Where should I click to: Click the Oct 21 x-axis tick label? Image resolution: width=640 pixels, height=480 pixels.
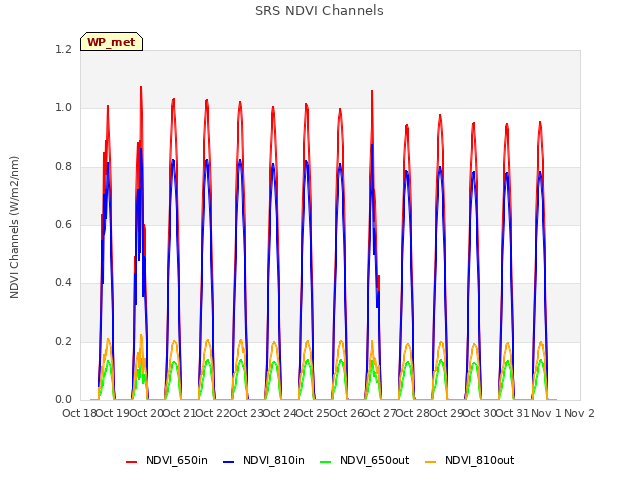click(179, 413)
